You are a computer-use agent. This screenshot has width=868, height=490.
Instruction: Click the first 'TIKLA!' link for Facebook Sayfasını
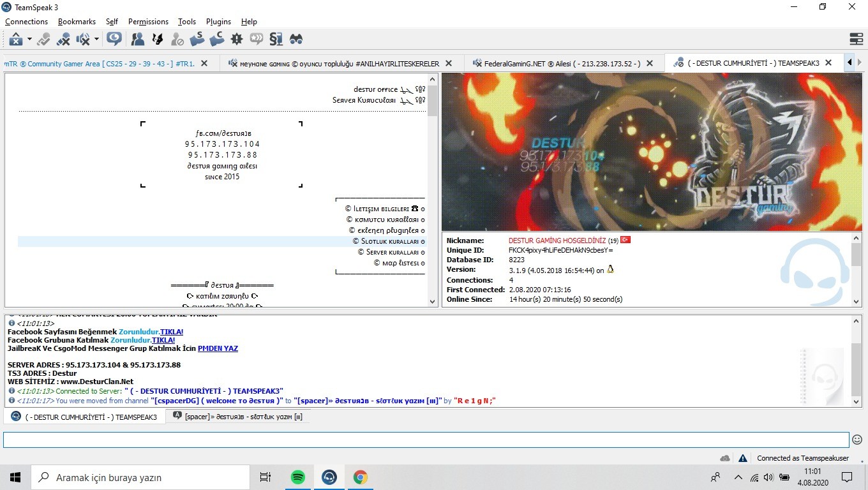(x=172, y=332)
